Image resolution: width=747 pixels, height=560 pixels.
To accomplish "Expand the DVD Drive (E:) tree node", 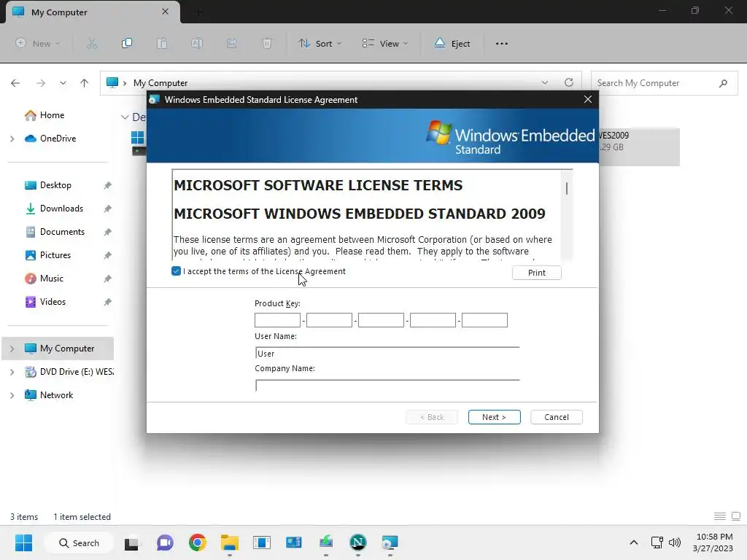I will point(12,372).
